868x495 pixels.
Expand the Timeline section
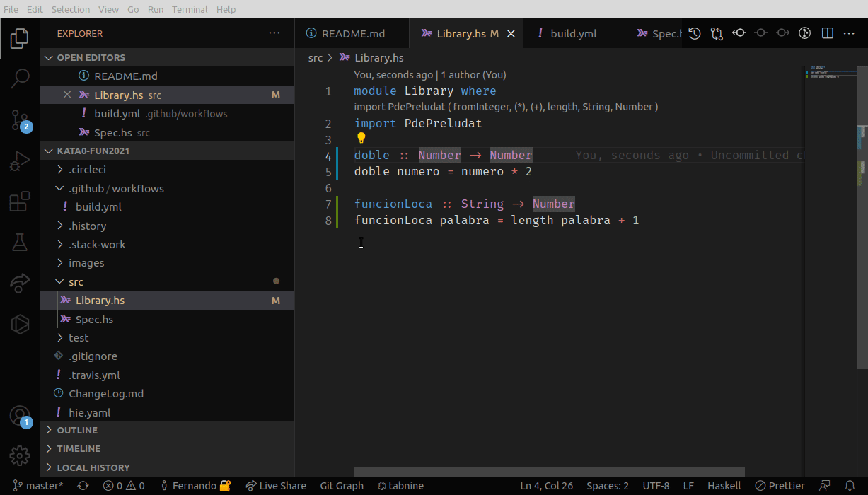167,448
